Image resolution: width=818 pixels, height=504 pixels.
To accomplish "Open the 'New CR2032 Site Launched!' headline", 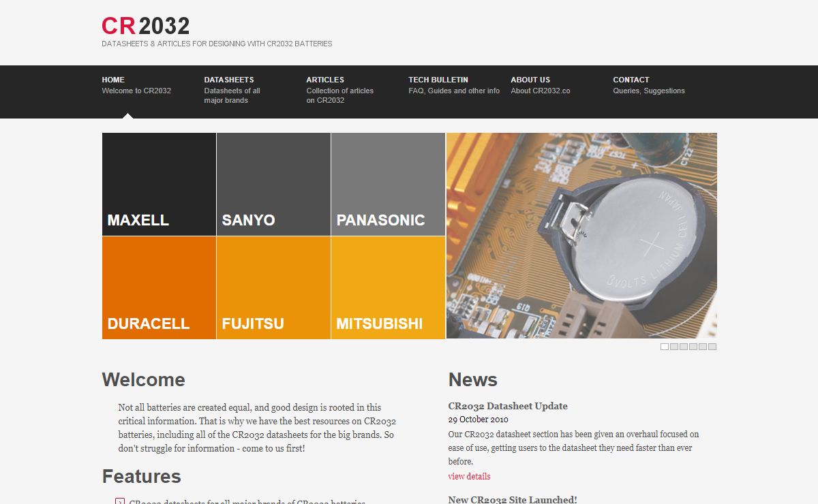I will 513,499.
